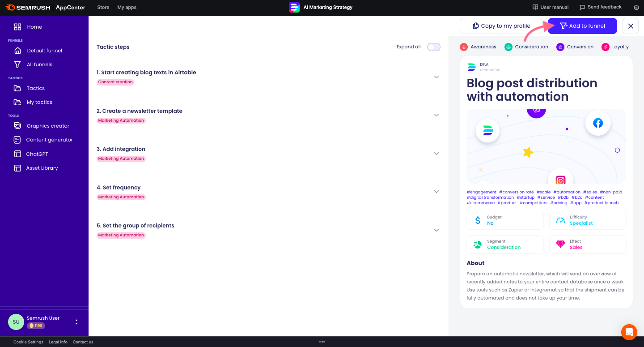Open Graphics creator tool icon
Screen dimensions: 644x347
pos(17,126)
